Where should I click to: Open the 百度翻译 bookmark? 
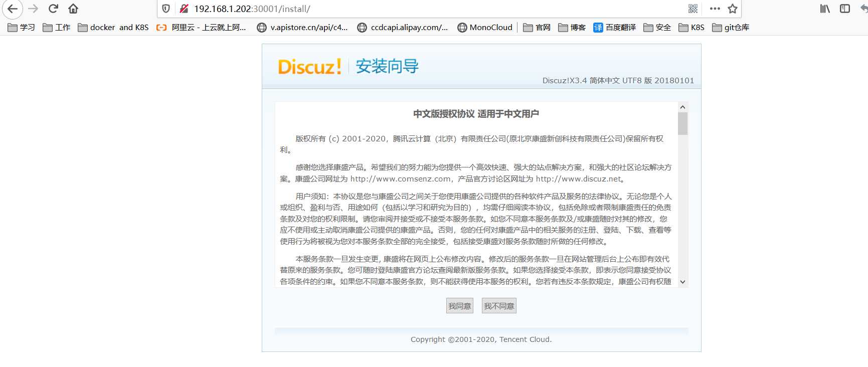point(614,28)
